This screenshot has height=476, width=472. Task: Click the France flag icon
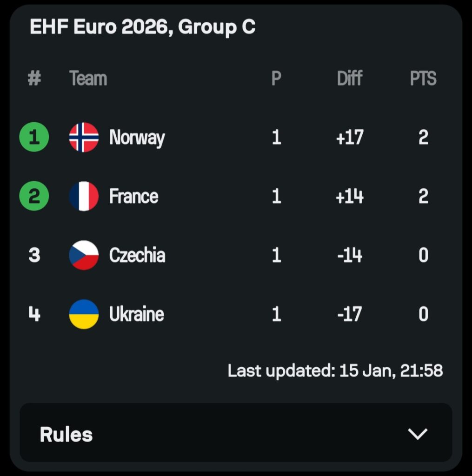(x=84, y=196)
